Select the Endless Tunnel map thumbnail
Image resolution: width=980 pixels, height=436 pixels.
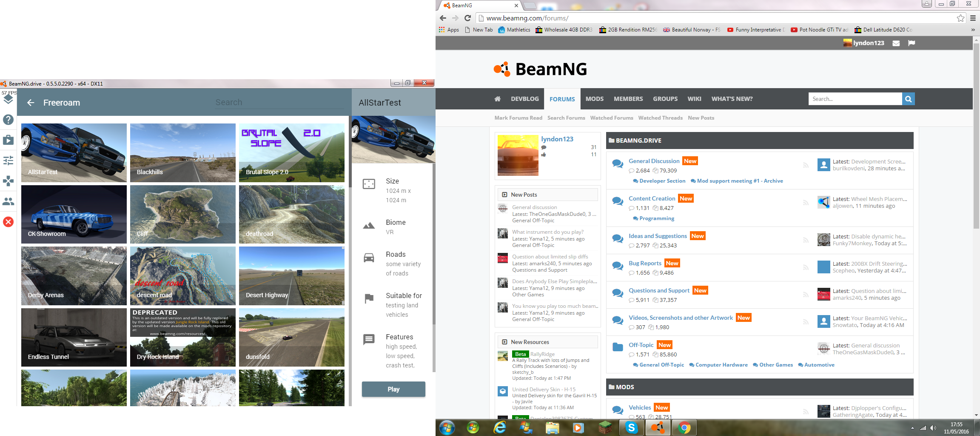tap(74, 337)
